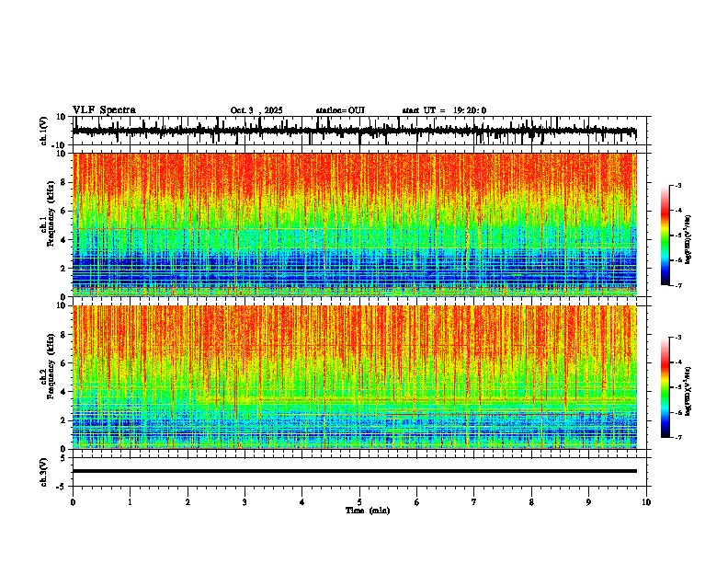Click the "ch.3(V)" axis label
The image size is (728, 563).
44,472
